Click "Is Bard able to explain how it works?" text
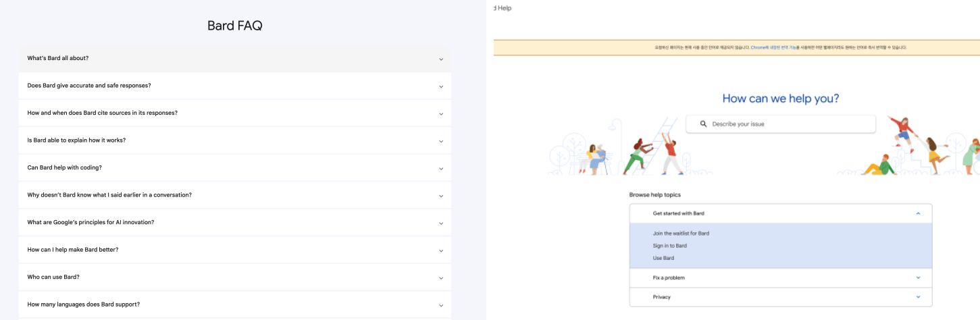980x320 pixels. (x=76, y=140)
